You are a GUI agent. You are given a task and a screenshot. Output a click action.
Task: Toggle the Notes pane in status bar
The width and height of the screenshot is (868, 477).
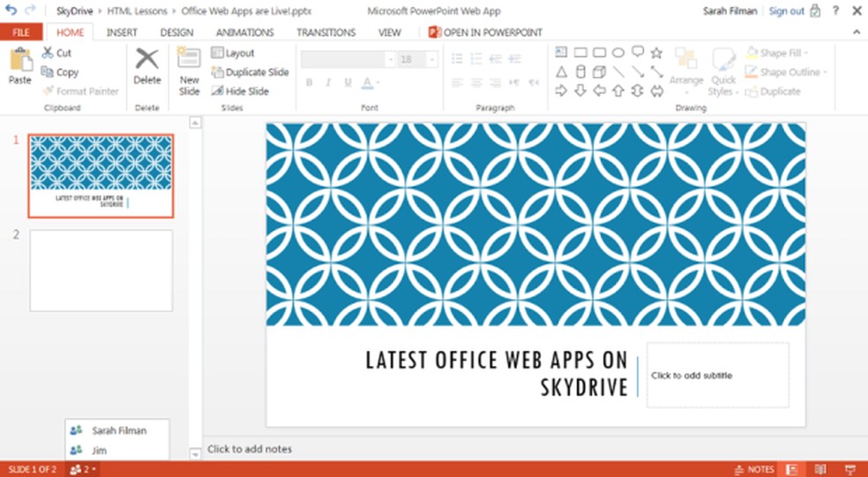click(754, 469)
